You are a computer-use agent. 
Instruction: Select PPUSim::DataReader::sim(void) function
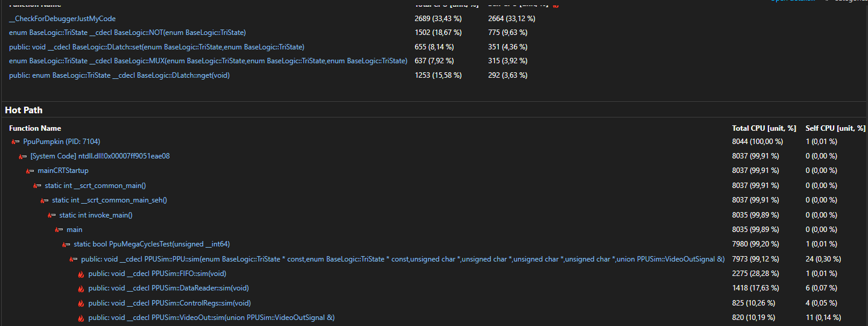point(168,289)
